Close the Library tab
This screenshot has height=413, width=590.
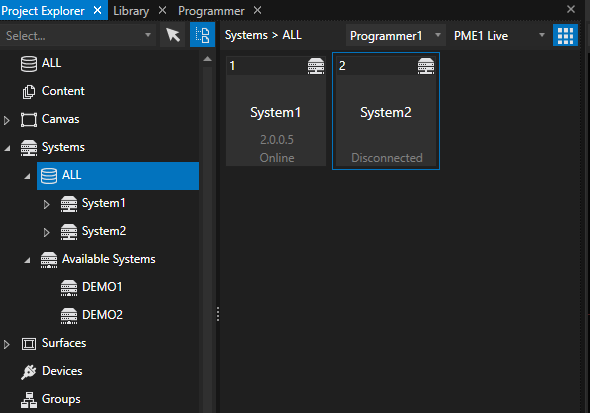[163, 10]
